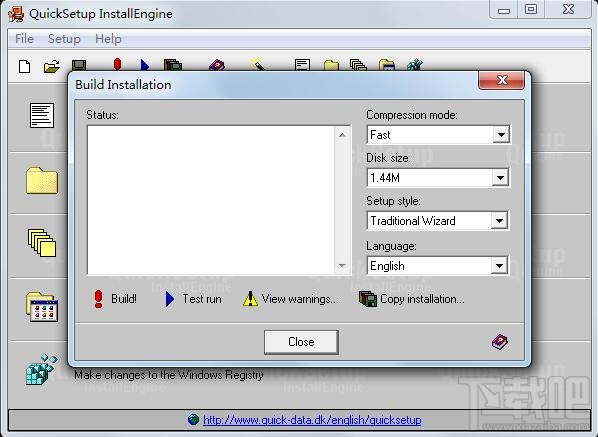The height and width of the screenshot is (437, 598).
Task: Open the Setup style dropdown
Action: [x=499, y=220]
